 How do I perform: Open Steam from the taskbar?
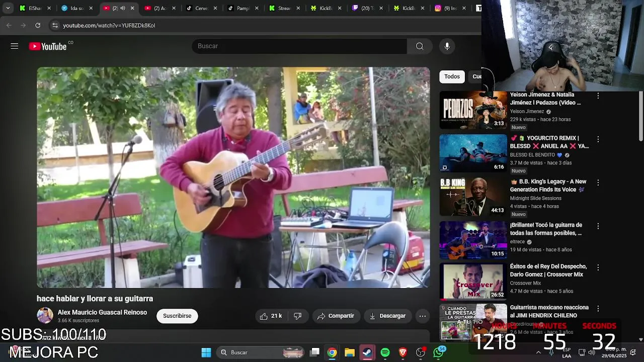pos(367,352)
